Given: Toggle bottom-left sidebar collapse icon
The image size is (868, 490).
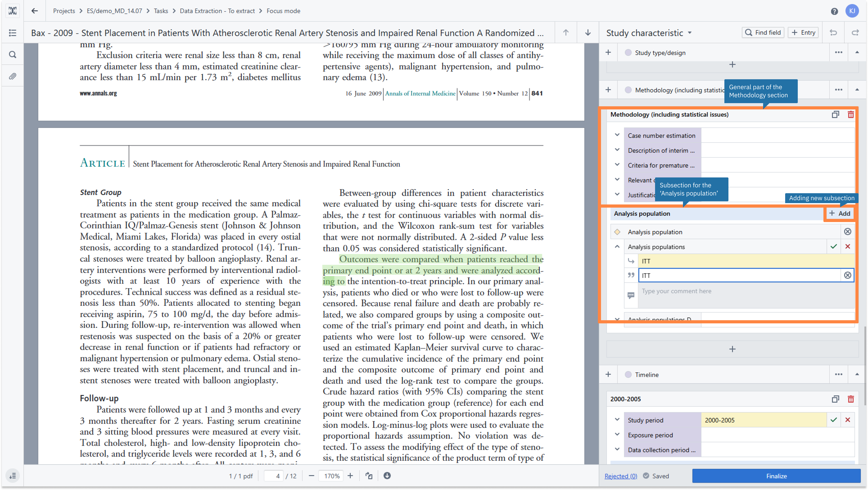Looking at the screenshot, I should point(12,476).
